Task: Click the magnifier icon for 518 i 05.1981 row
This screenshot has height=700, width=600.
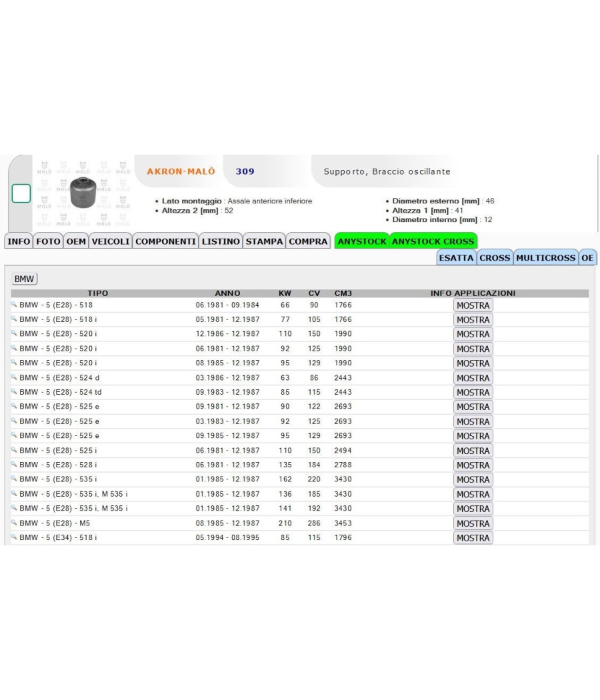Action: pyautogui.click(x=14, y=319)
